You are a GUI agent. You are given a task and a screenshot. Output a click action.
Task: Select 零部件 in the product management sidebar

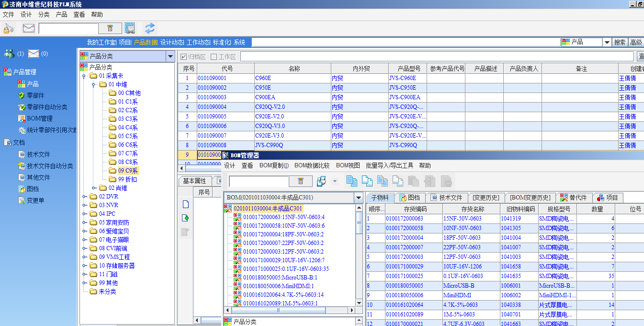coord(35,95)
